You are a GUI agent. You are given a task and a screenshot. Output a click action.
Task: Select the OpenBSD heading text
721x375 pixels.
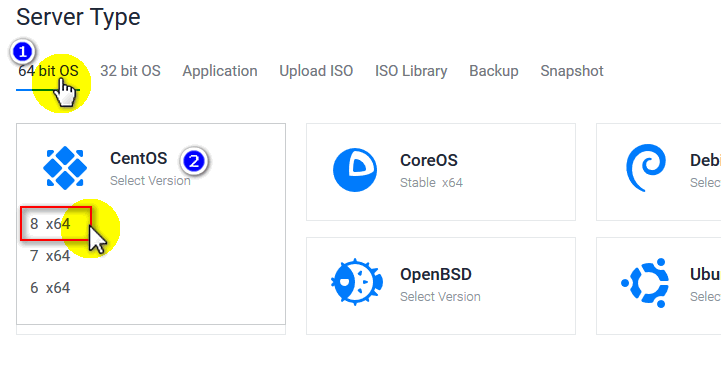(436, 274)
